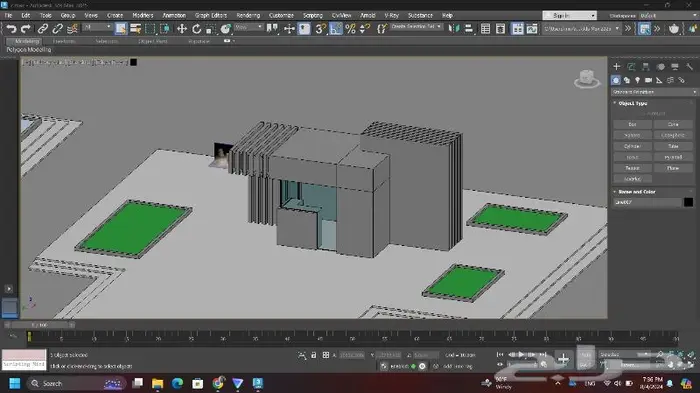Click the Plane primitive button
The height and width of the screenshot is (393, 700).
(673, 168)
